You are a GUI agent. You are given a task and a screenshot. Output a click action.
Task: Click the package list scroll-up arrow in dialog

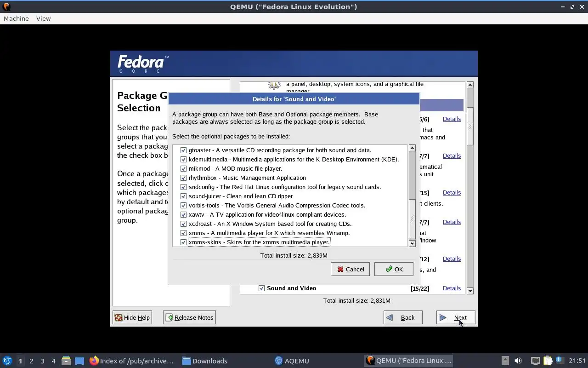[x=412, y=148]
